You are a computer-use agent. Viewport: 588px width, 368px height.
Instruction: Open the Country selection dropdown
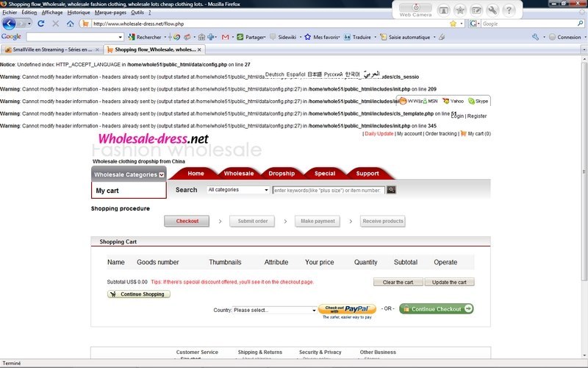coord(274,310)
